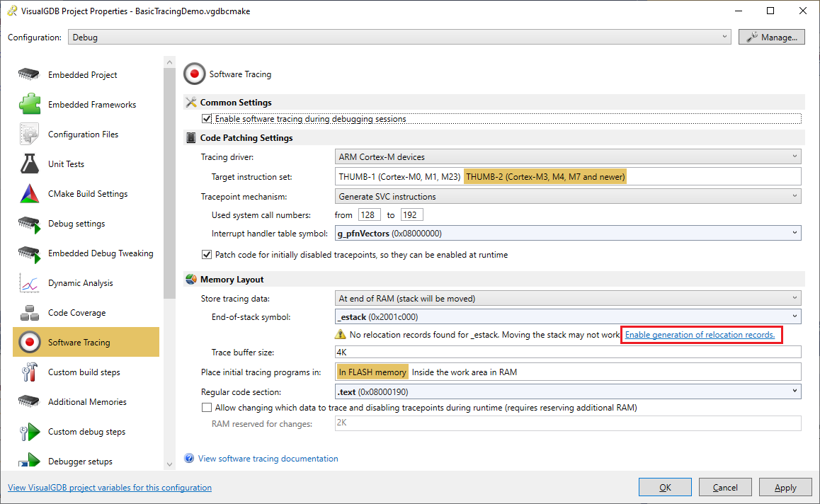820x504 pixels.
Task: Click the Trace buffer size field
Action: click(x=568, y=352)
